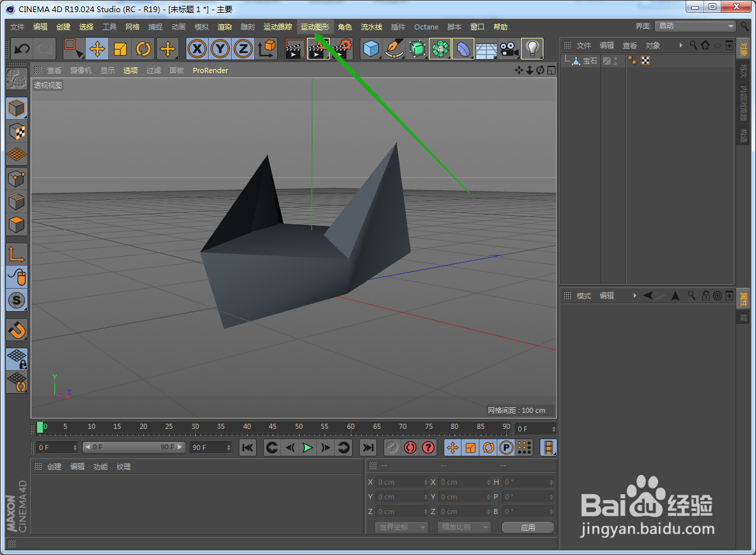Switch coordinate system icon
This screenshot has width=756, height=555.
click(x=267, y=49)
